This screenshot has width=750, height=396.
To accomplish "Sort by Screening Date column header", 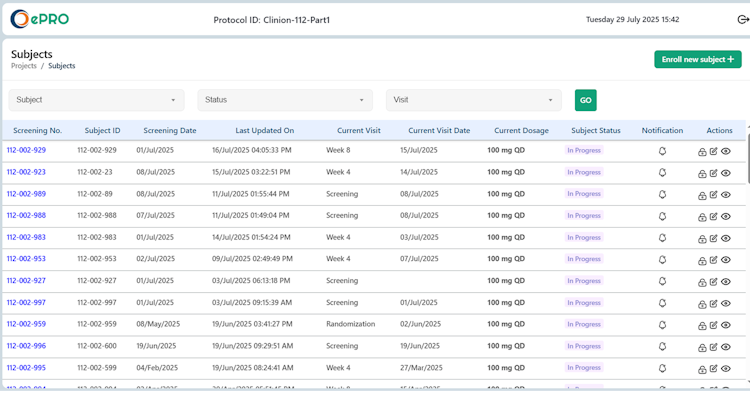I will (x=170, y=131).
